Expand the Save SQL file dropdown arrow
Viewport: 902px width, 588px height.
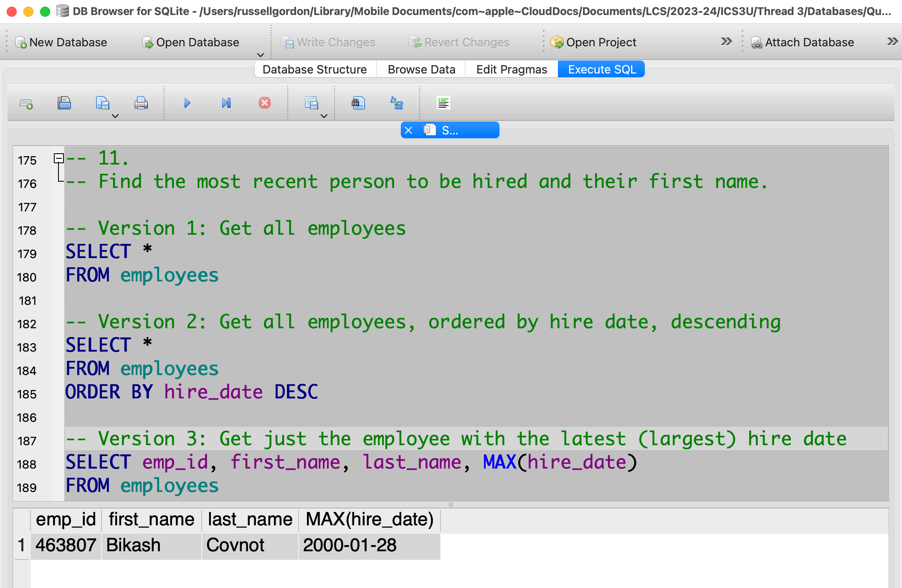point(115,116)
